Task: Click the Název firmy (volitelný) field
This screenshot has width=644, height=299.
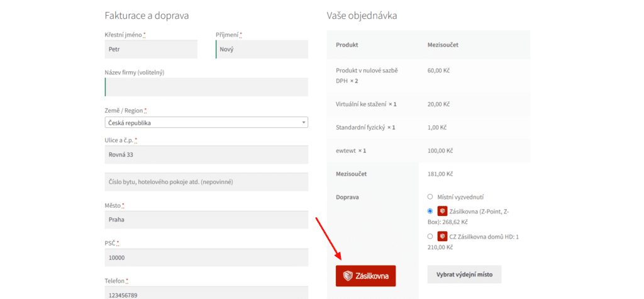Action: point(206,87)
